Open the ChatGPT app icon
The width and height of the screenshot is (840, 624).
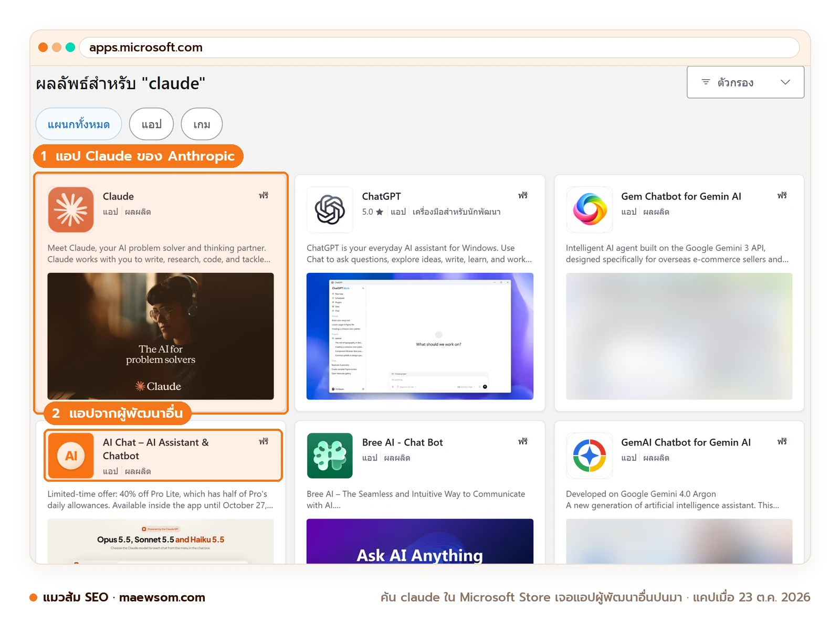coord(330,209)
